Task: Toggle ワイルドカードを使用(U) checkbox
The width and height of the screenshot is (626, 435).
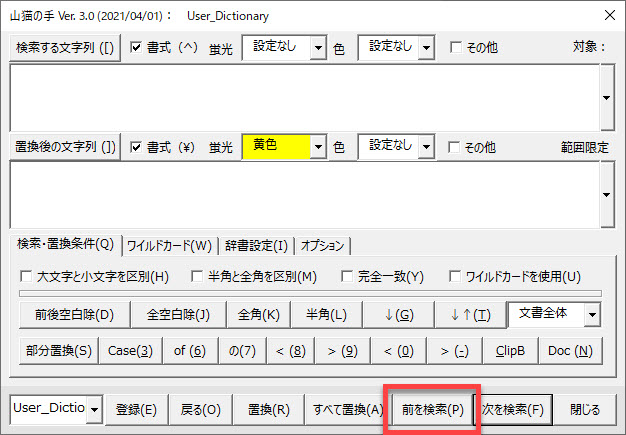Action: point(456,277)
